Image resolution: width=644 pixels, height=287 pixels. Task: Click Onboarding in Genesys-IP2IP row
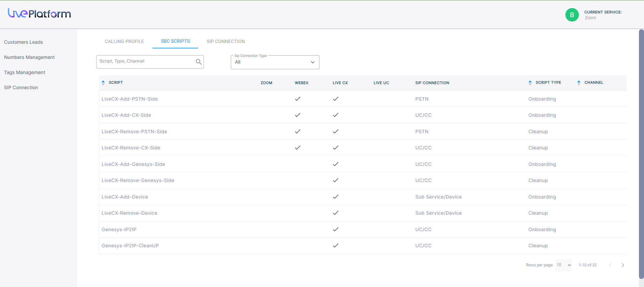[x=542, y=229]
